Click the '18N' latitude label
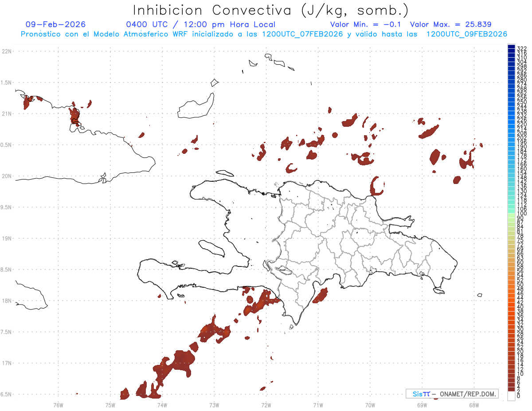Screen dimensions: 532x411 pos(7,301)
